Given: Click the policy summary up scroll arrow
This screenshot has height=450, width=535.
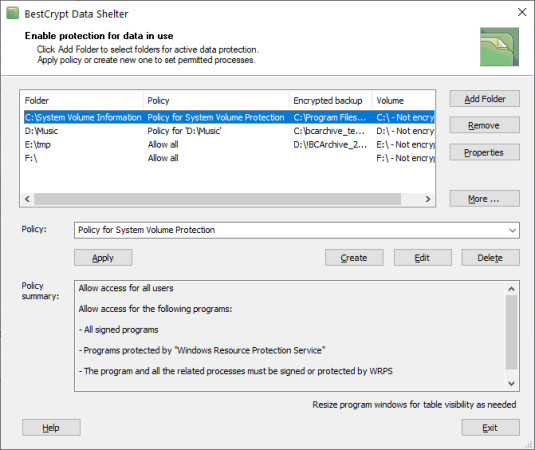Looking at the screenshot, I should point(511,289).
